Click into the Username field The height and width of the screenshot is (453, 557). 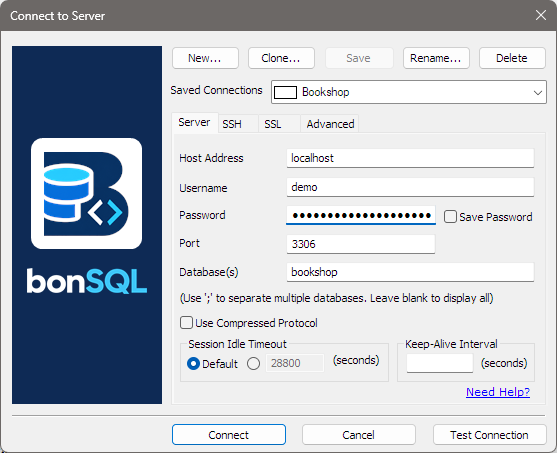pos(410,187)
